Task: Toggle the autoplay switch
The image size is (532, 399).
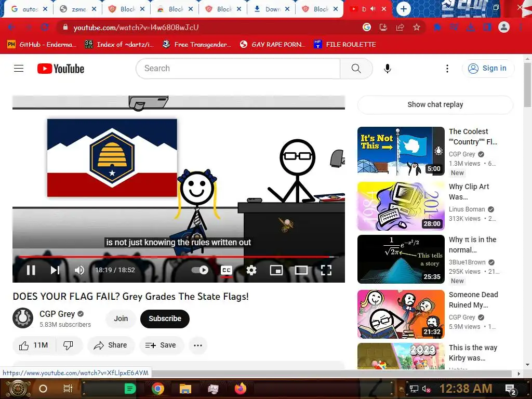Action: [x=200, y=270]
